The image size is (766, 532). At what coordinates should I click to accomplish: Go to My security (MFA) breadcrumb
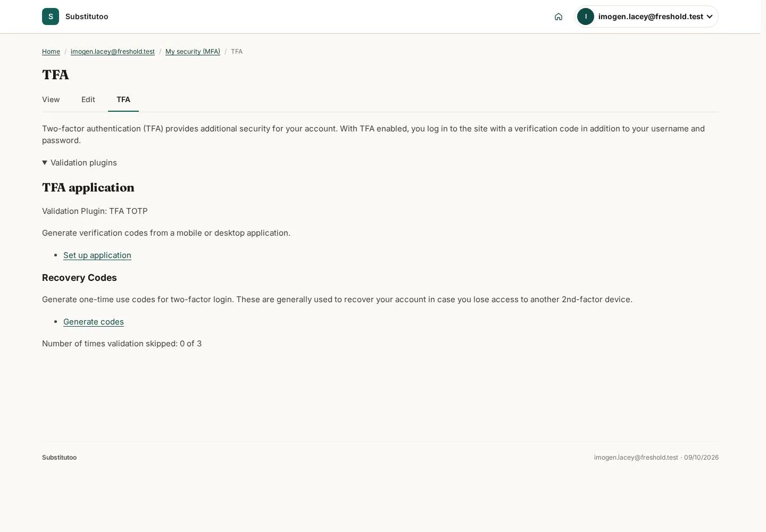point(193,52)
